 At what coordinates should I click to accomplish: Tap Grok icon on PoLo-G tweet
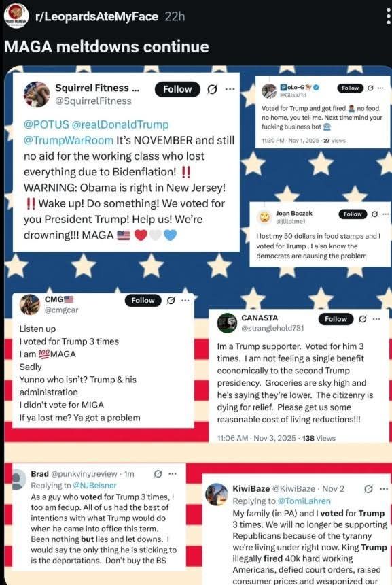point(370,88)
